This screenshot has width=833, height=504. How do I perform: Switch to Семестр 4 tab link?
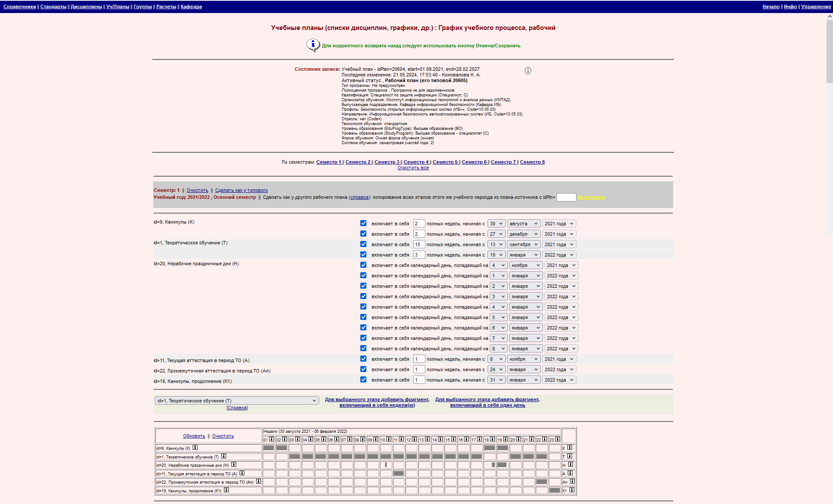pyautogui.click(x=416, y=162)
